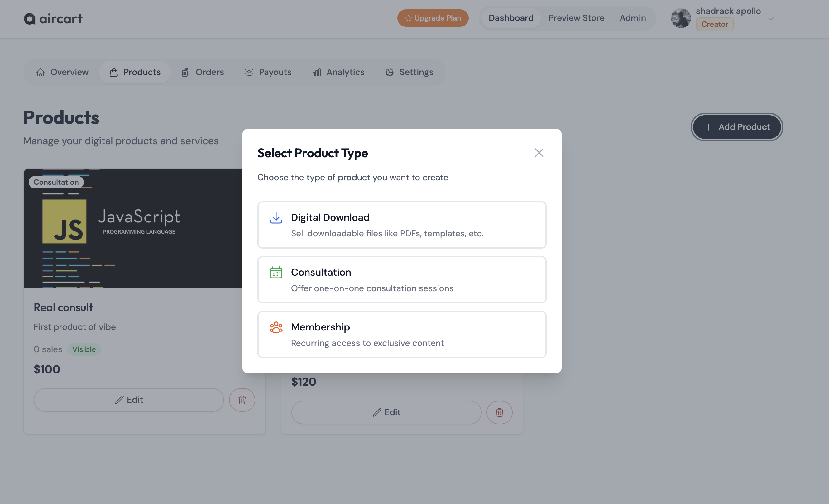
Task: Click the green Consultation calendar icon
Action: 276,272
